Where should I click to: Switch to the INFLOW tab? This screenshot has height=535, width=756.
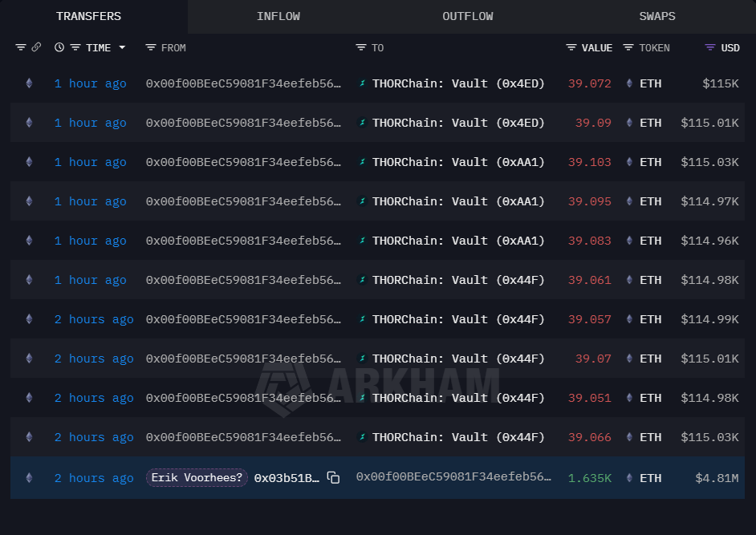tap(278, 16)
